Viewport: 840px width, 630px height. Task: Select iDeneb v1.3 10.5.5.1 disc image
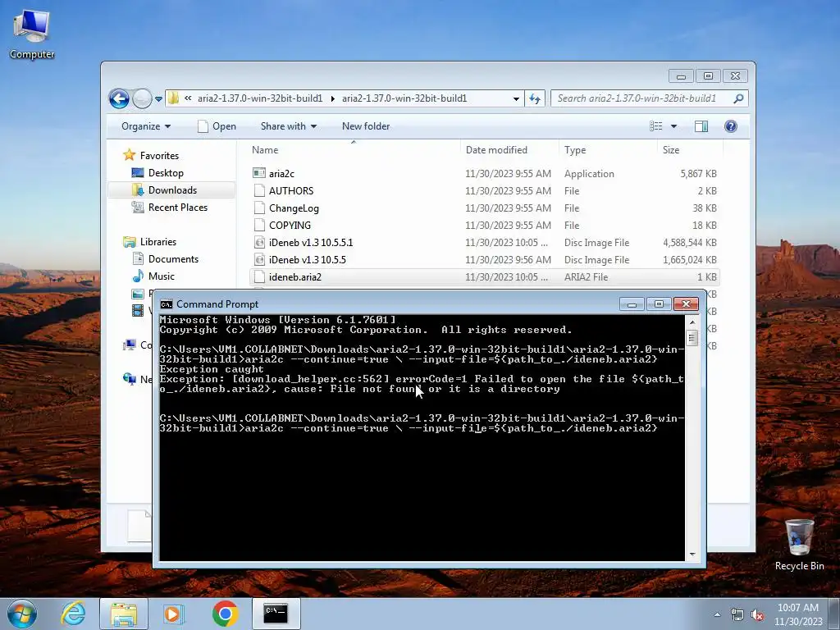pyautogui.click(x=484, y=243)
